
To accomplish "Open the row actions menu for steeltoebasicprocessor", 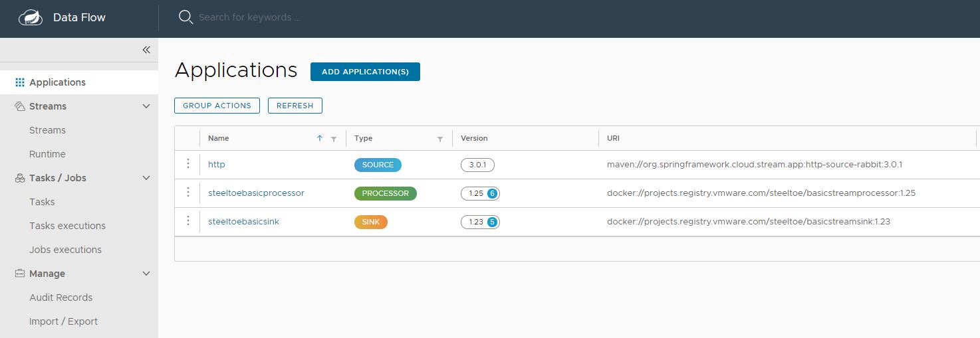I will 188,193.
